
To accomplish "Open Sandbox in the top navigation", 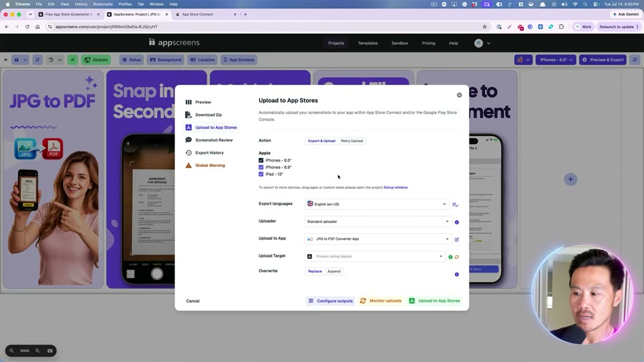I will [400, 43].
